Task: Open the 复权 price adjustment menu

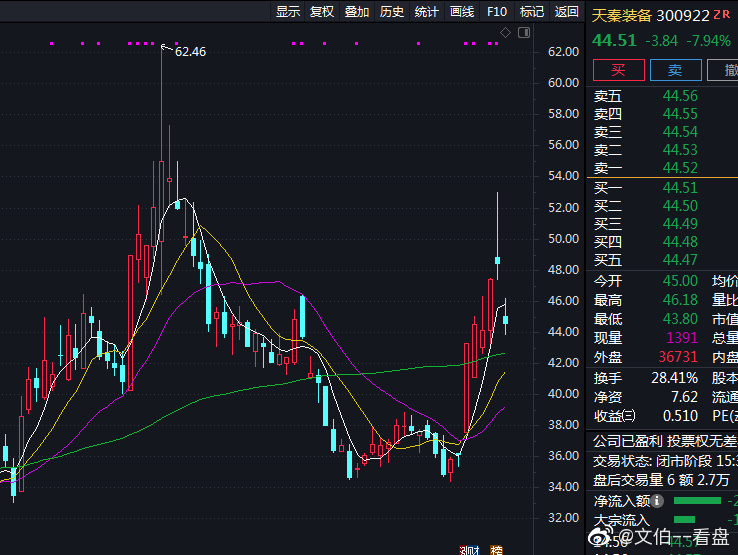Action: tap(322, 12)
